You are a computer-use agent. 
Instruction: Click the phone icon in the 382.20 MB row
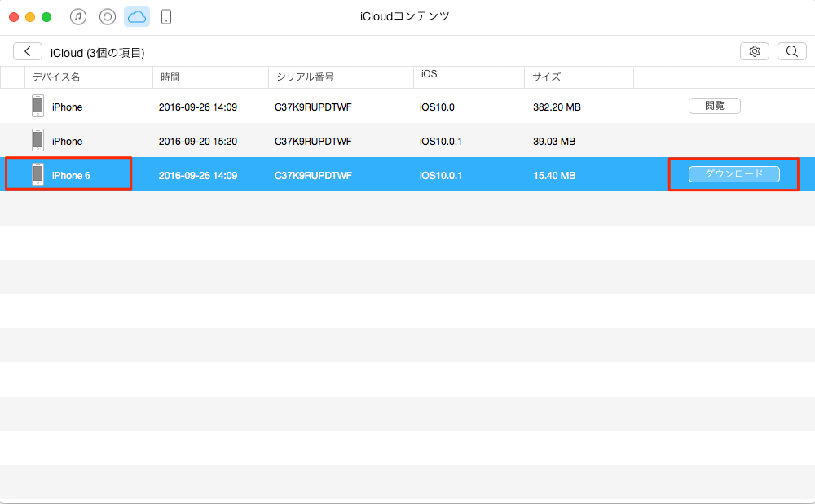(38, 106)
